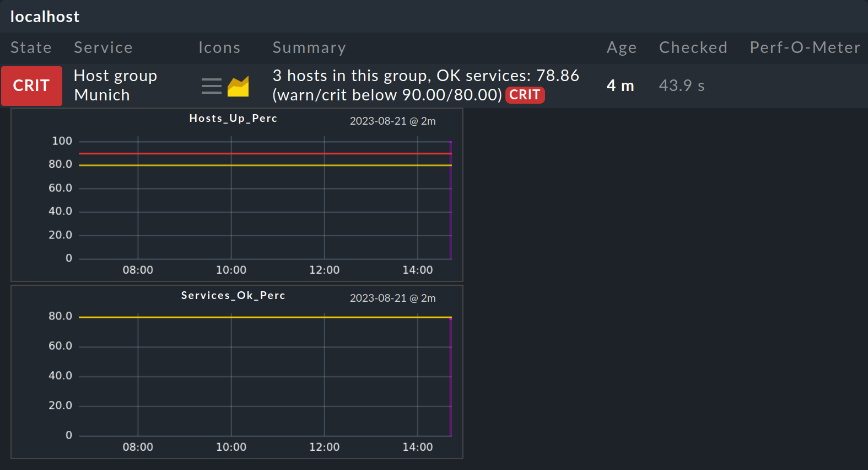Click the small CRIT badge in the summary text
Viewport: 868px width, 470px height.
tap(525, 95)
